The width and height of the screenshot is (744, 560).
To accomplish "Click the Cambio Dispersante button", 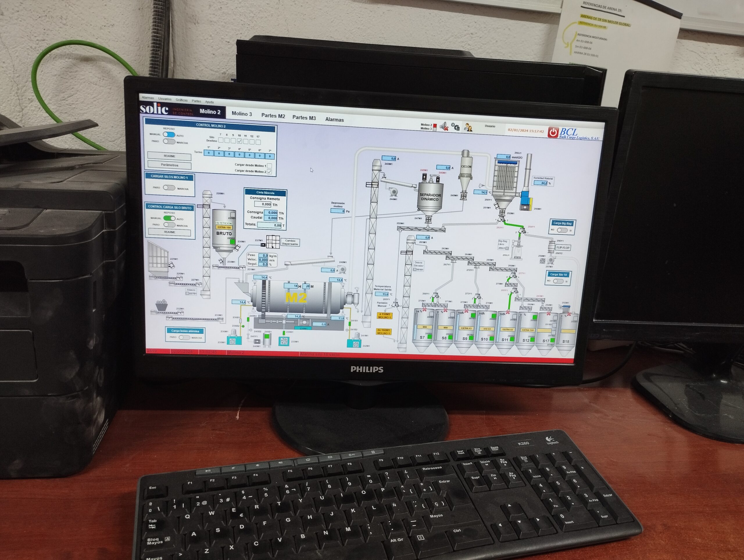I will tap(290, 242).
